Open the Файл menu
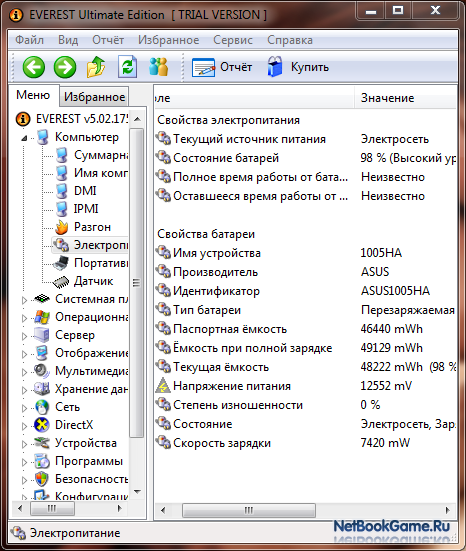The height and width of the screenshot is (551, 466). [x=30, y=40]
